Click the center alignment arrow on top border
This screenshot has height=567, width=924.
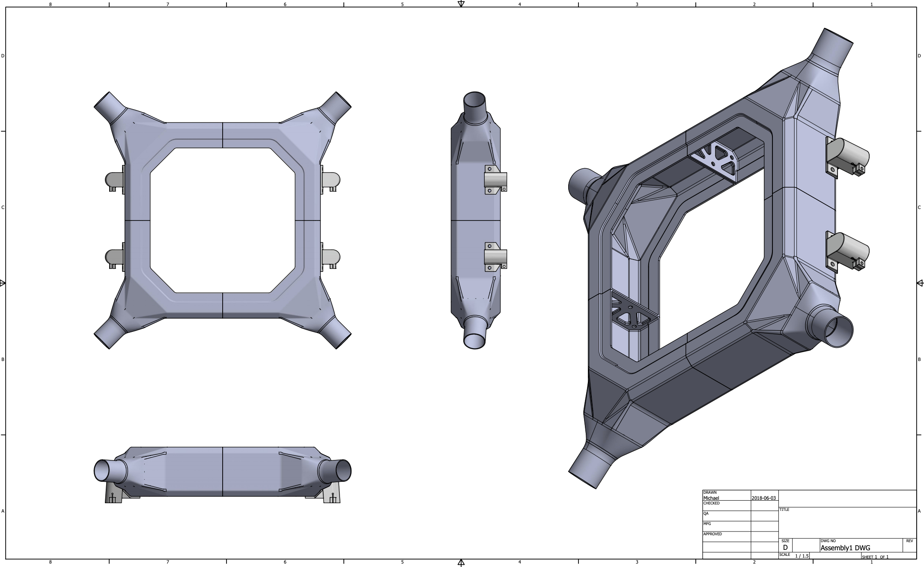(x=461, y=4)
